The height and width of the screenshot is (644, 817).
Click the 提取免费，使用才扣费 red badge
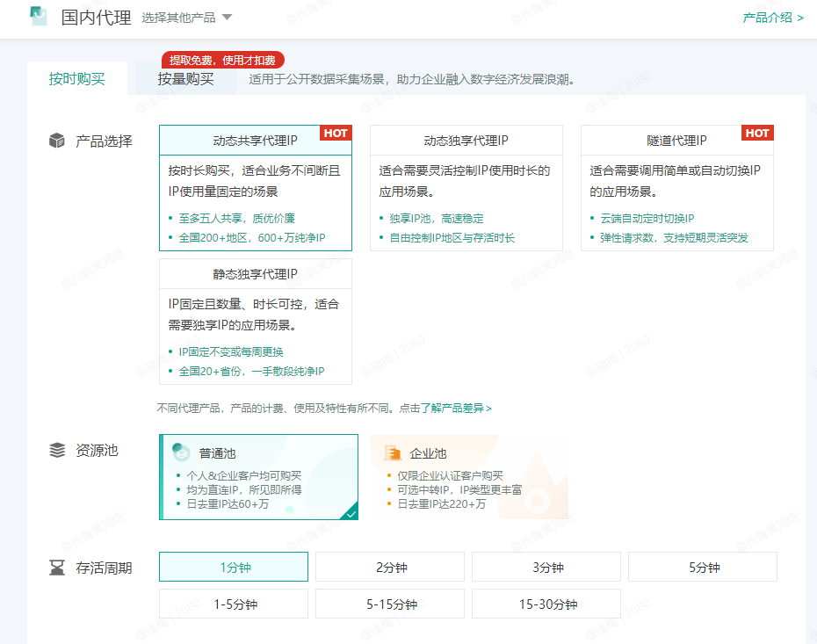tap(222, 60)
